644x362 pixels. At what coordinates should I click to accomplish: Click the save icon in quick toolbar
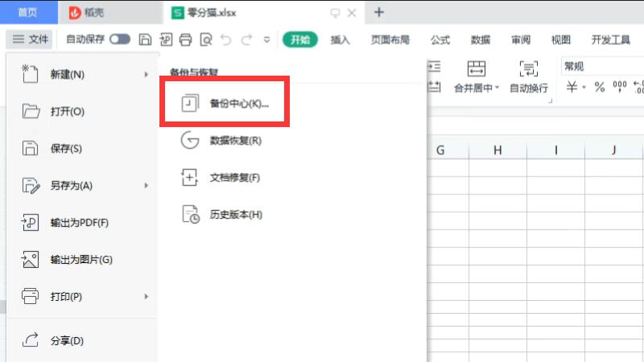145,39
